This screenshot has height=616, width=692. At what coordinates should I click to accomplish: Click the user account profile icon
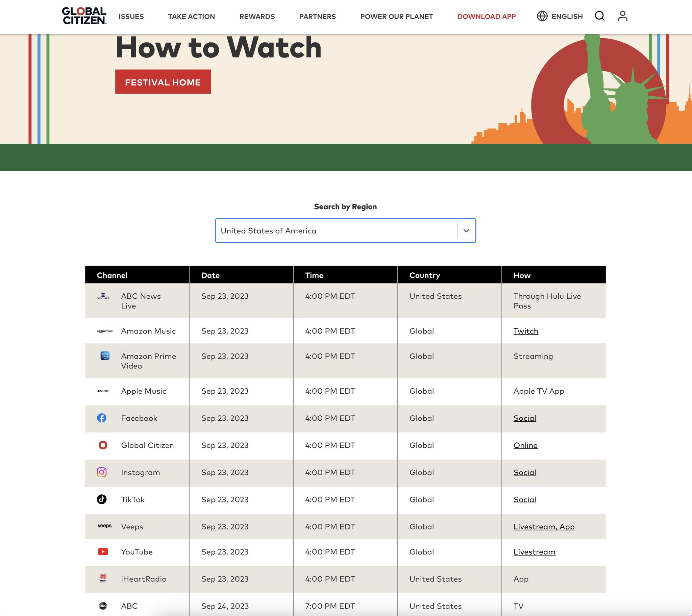[622, 16]
